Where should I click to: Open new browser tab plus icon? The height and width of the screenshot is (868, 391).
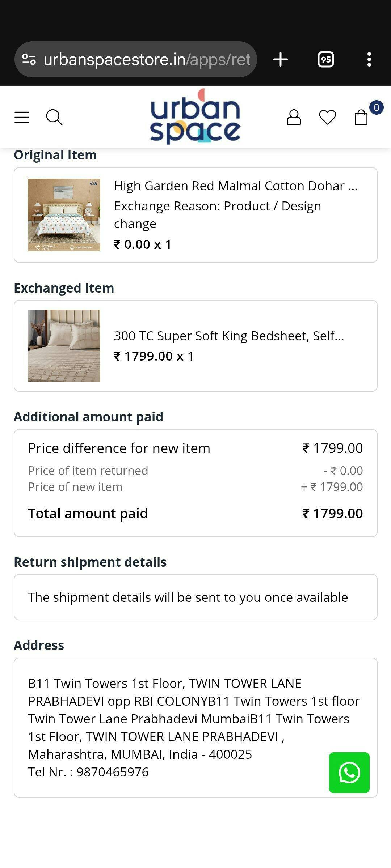(x=281, y=59)
